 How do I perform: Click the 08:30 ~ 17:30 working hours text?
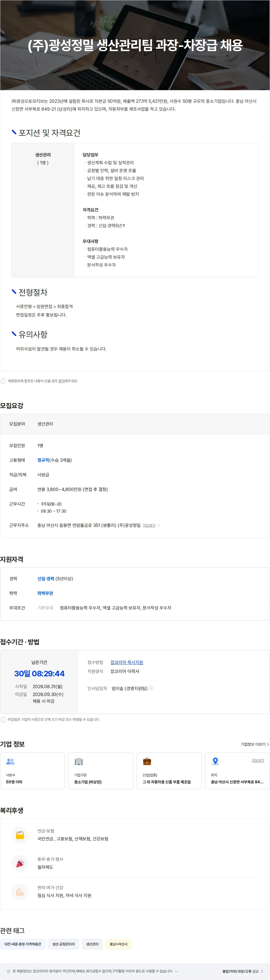(x=53, y=511)
